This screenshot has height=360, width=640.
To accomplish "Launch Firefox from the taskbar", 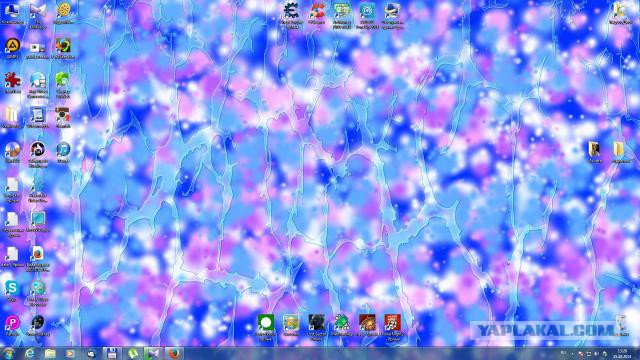I will pos(174,353).
